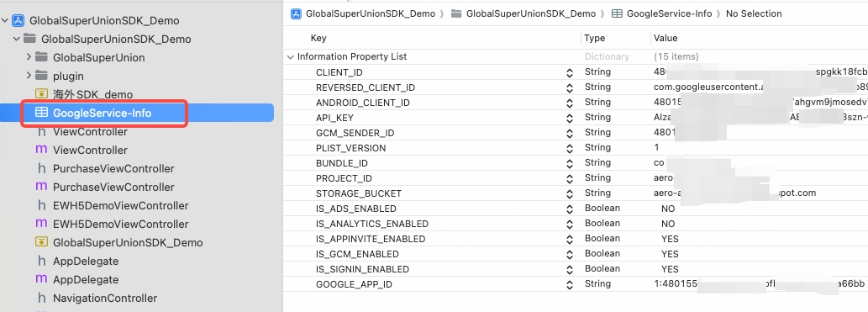This screenshot has height=312, width=868.
Task: Click the Value column header
Action: [665, 38]
